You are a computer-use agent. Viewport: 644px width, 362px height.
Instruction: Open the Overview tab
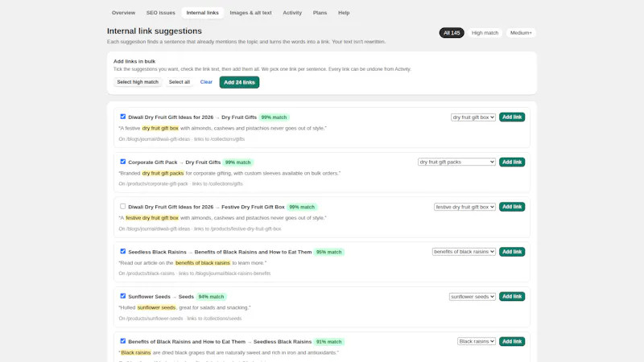tap(123, 13)
